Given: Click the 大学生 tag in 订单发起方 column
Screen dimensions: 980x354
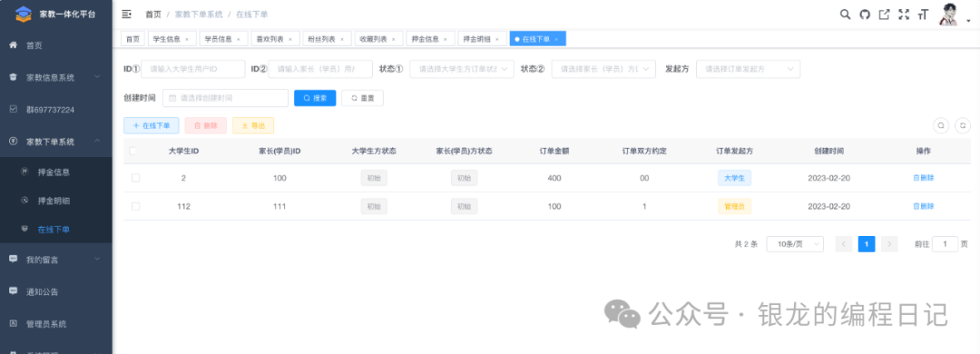Looking at the screenshot, I should (734, 178).
